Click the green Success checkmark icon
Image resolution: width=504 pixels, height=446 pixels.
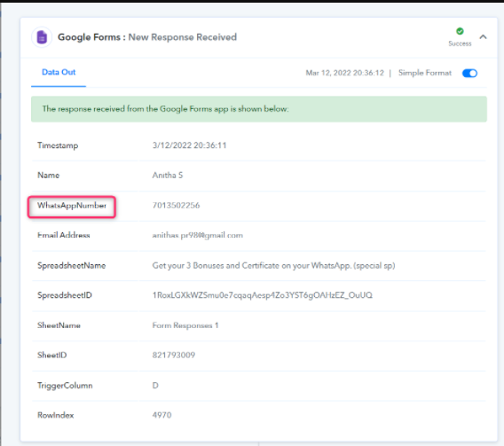[460, 31]
